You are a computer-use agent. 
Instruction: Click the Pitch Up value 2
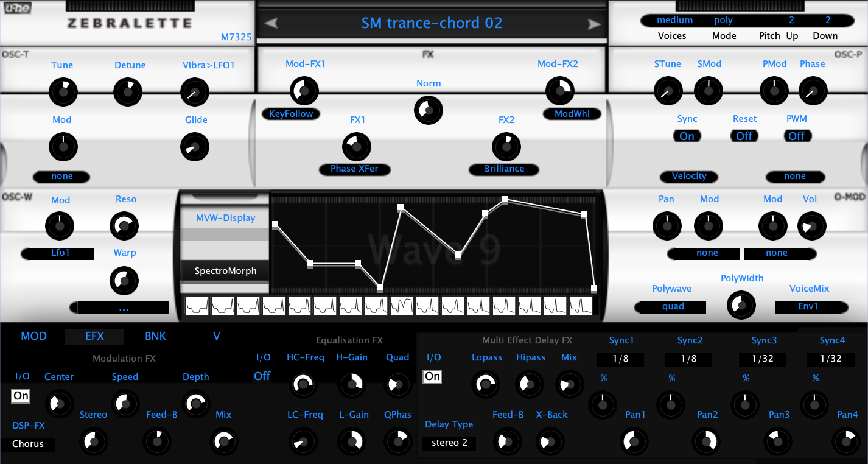pos(791,20)
